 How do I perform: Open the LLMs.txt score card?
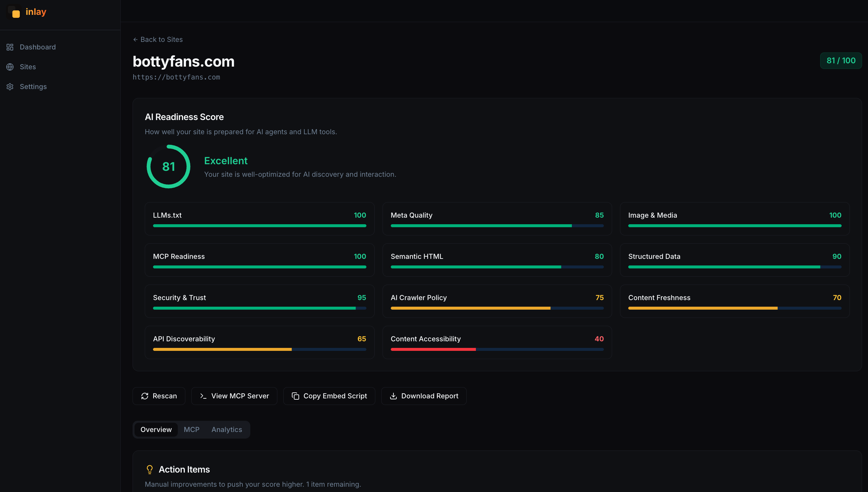(x=259, y=219)
